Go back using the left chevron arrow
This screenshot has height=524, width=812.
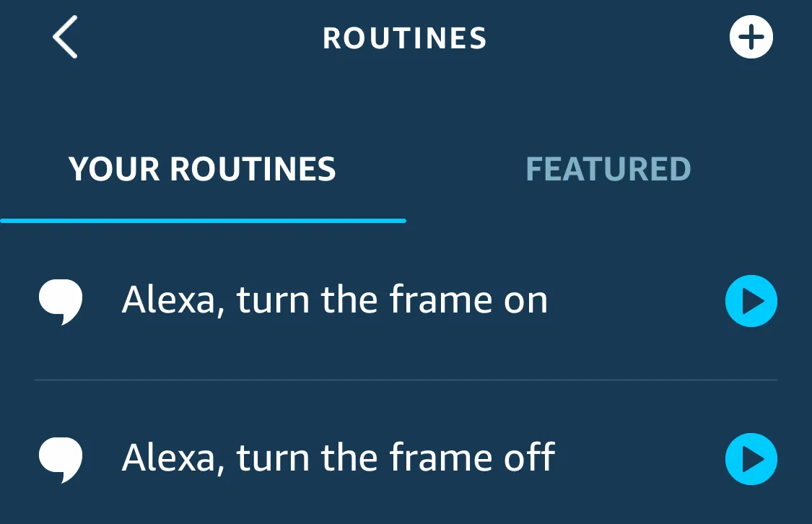pyautogui.click(x=65, y=37)
